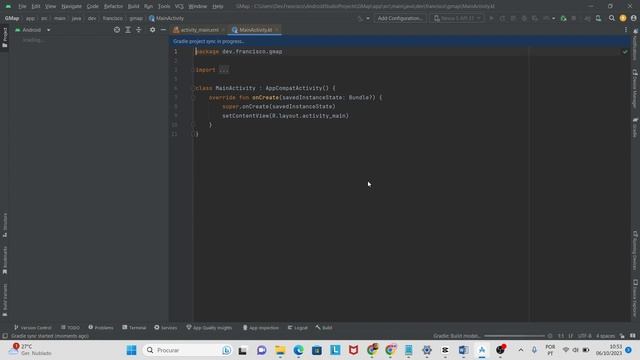Click Expand All in the Project panel
Viewport: 640px width, 360px height.
(128, 30)
